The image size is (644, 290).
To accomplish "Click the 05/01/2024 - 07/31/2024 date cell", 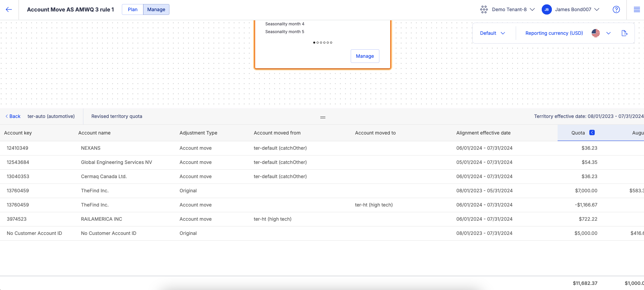I will click(484, 162).
